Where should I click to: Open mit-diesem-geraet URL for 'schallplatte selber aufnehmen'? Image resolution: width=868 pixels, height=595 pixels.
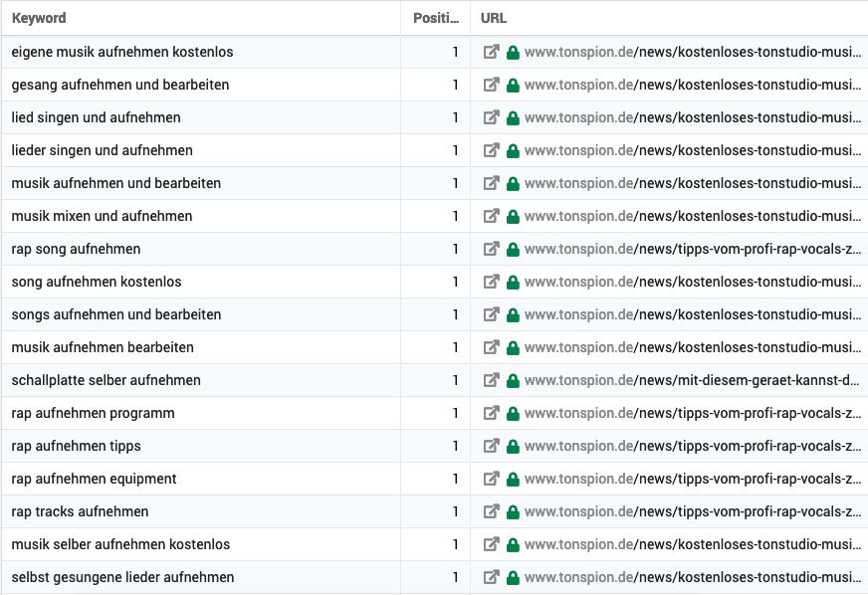tap(693, 380)
